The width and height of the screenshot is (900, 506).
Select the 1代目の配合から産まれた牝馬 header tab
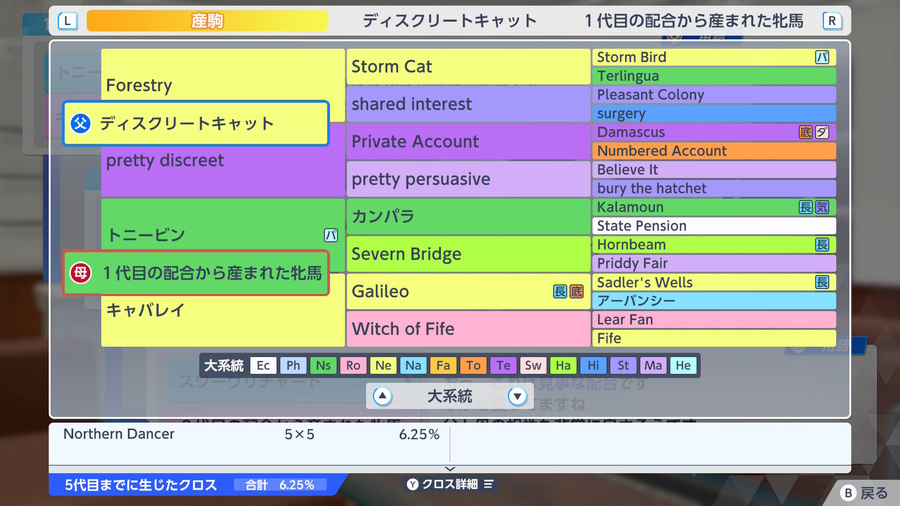[x=694, y=21]
